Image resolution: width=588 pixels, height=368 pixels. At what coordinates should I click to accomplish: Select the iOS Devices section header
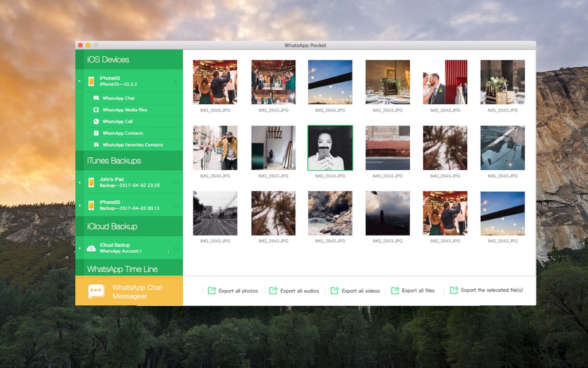click(129, 59)
